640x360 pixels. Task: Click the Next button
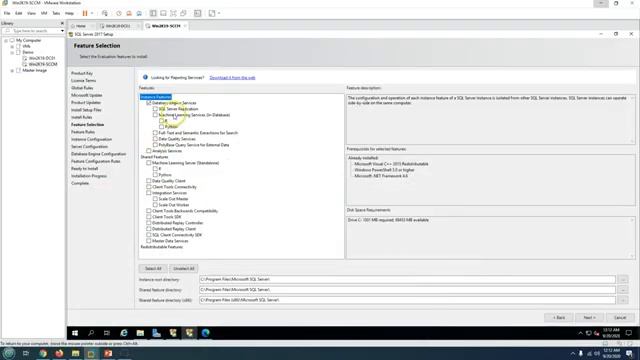pos(589,318)
